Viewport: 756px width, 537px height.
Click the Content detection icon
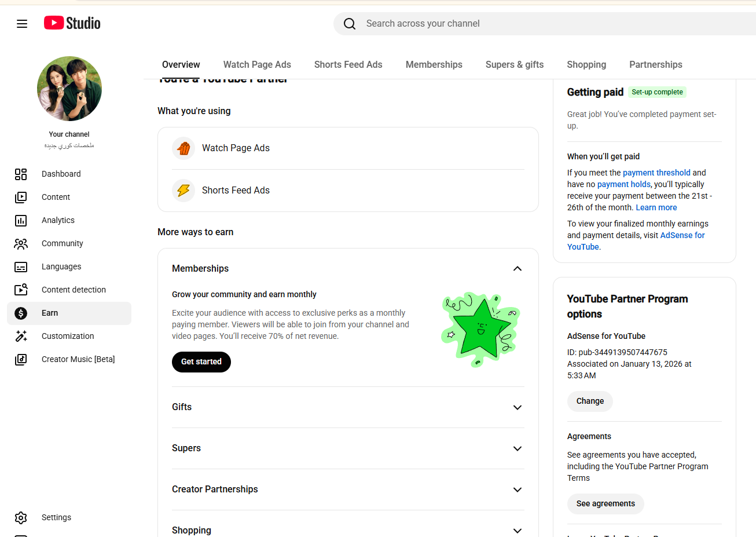point(21,290)
